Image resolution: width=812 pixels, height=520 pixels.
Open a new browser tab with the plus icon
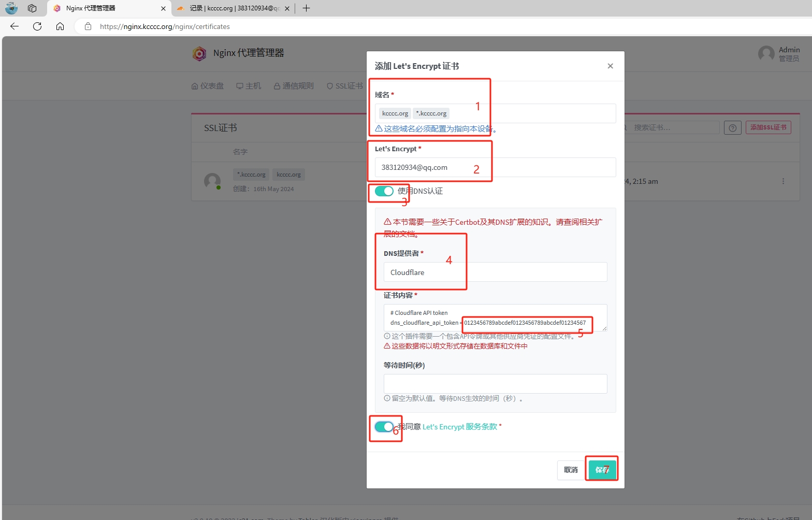click(x=306, y=8)
